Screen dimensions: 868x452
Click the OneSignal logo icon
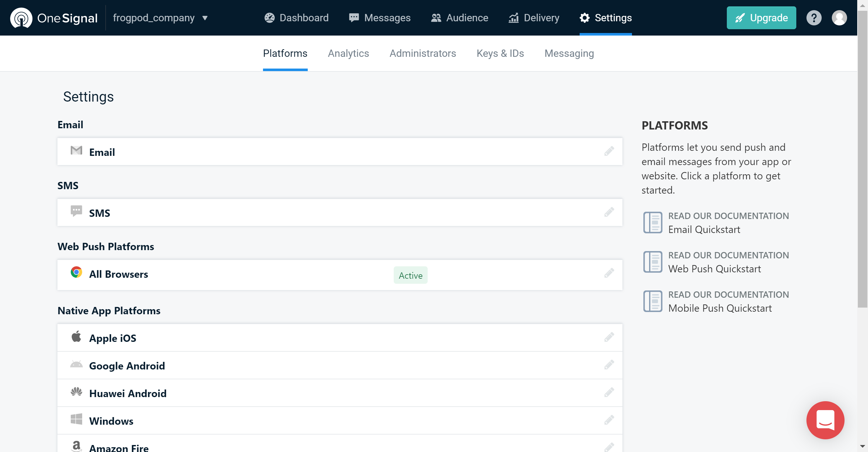click(x=21, y=18)
